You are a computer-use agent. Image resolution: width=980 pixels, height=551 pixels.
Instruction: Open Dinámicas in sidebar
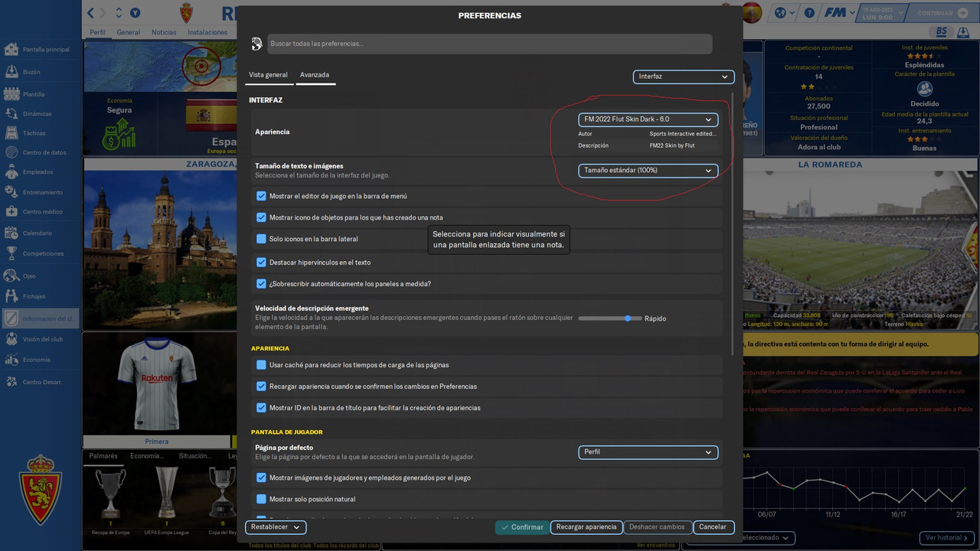(41, 113)
